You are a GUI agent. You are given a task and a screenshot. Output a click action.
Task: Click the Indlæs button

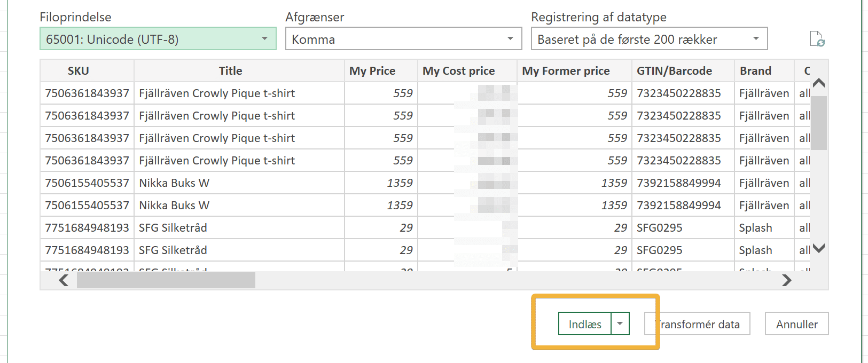tap(585, 324)
